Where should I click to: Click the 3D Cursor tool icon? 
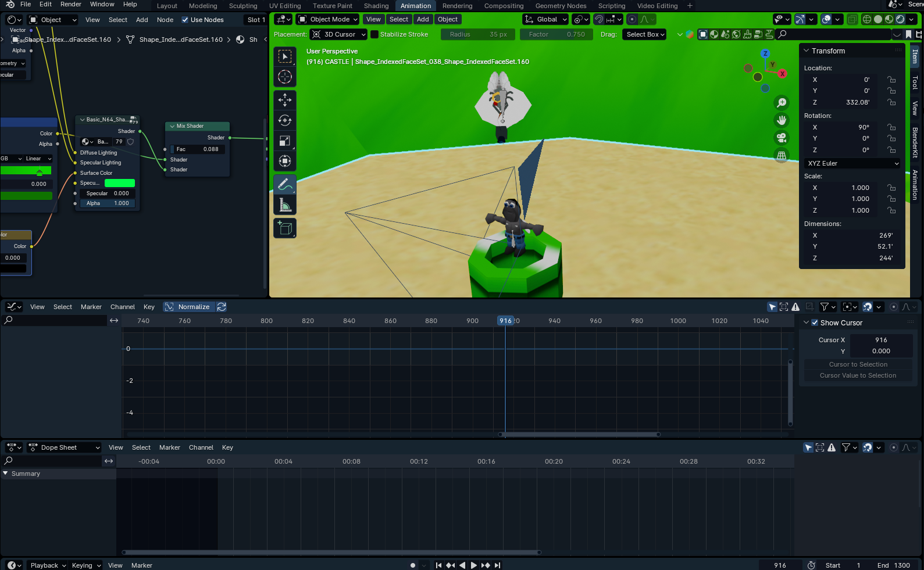285,77
